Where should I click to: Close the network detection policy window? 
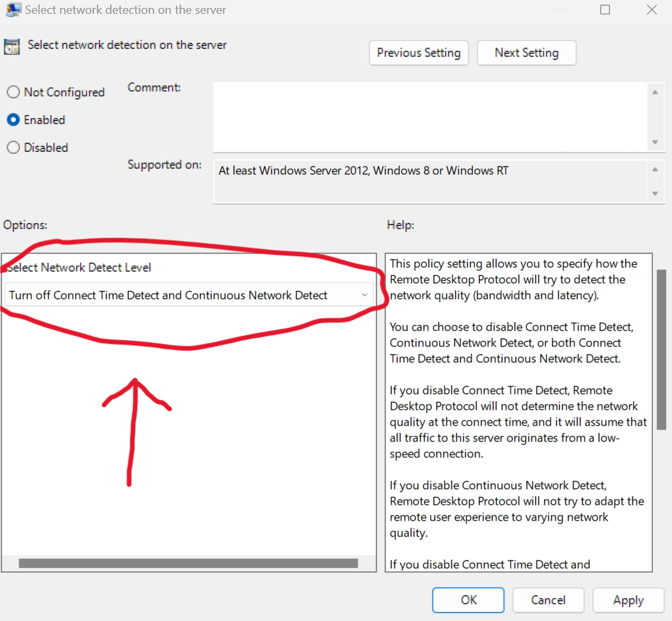(x=651, y=9)
